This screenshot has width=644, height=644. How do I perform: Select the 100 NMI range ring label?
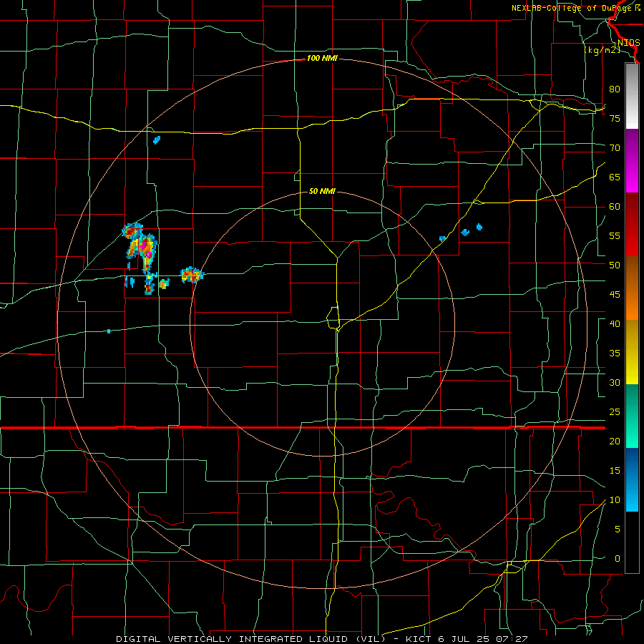tap(322, 59)
